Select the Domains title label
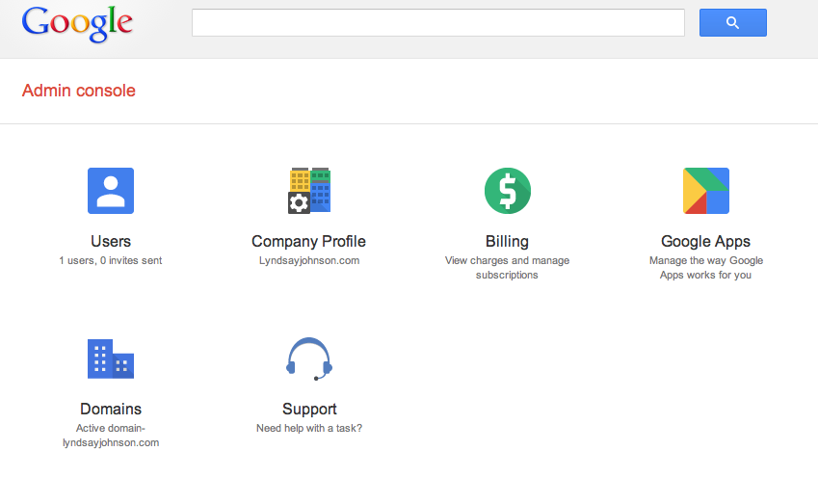Viewport: 818px width, 504px height. 111,409
